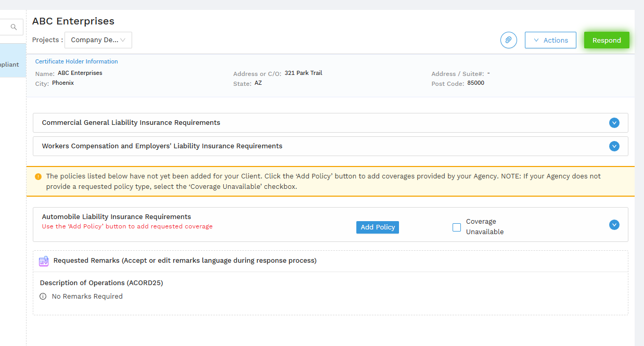Open the Projects dropdown
Screen dimensions: 644x346
[x=98, y=40]
